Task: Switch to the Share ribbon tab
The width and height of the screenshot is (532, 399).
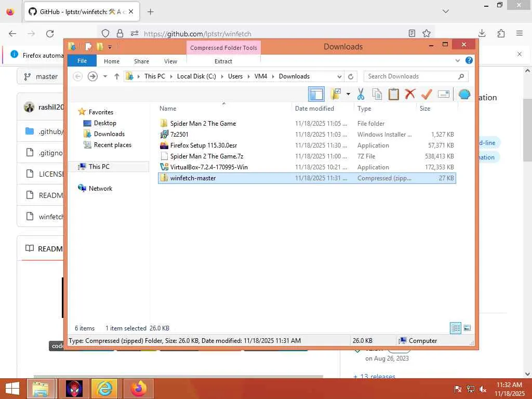Action: coord(141,61)
